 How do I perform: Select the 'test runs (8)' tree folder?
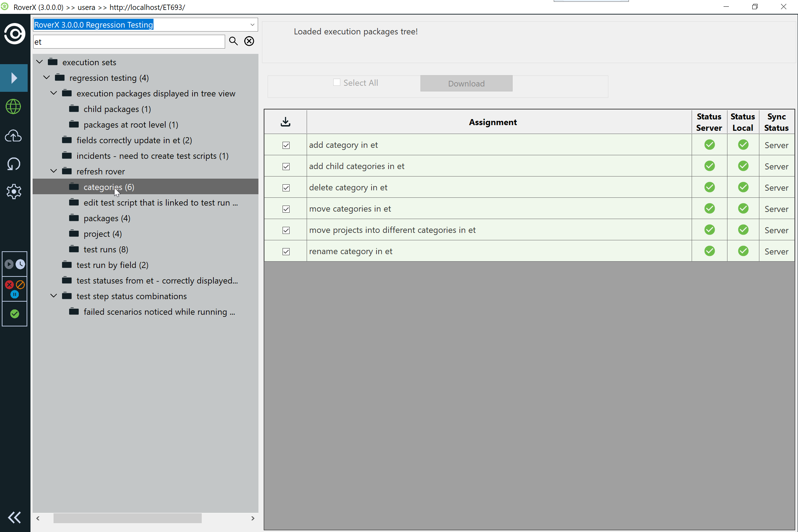pyautogui.click(x=106, y=250)
